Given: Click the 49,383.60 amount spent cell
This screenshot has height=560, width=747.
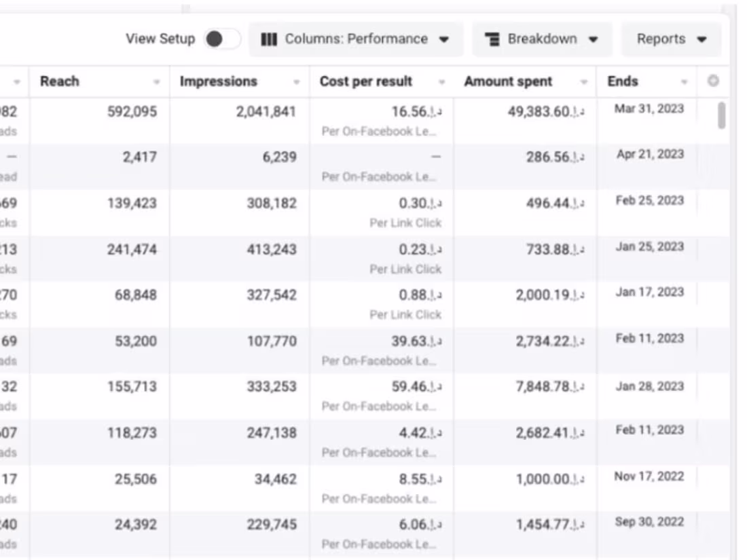Looking at the screenshot, I should 543,112.
